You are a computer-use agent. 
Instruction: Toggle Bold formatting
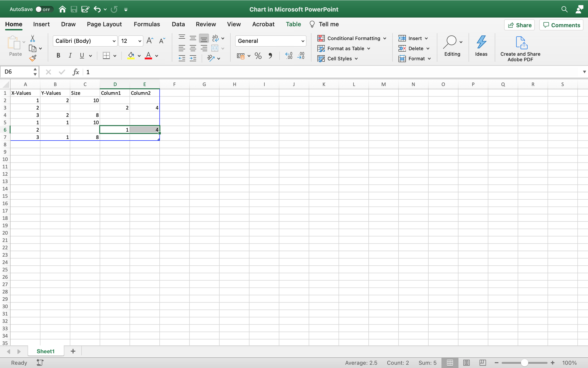coord(58,56)
